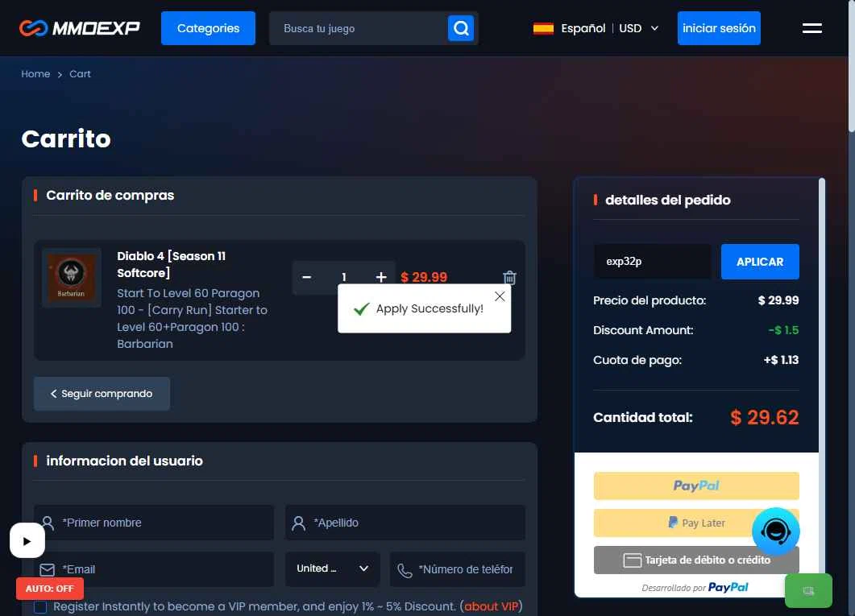
Task: Click the Start To Level 60 Paragon description
Action: tap(192, 319)
